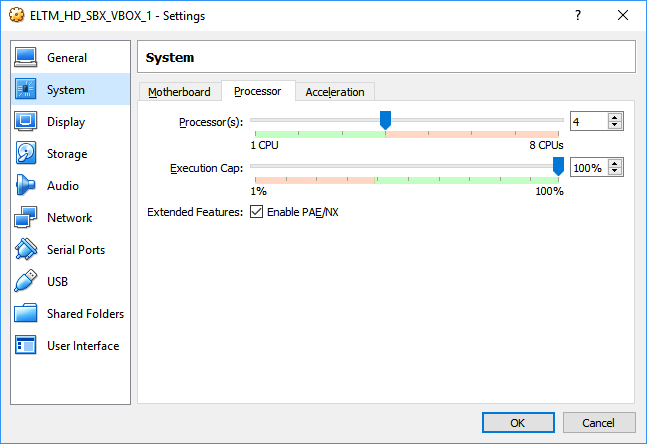Select the Display monitor icon
Image resolution: width=647 pixels, height=444 pixels.
(26, 122)
